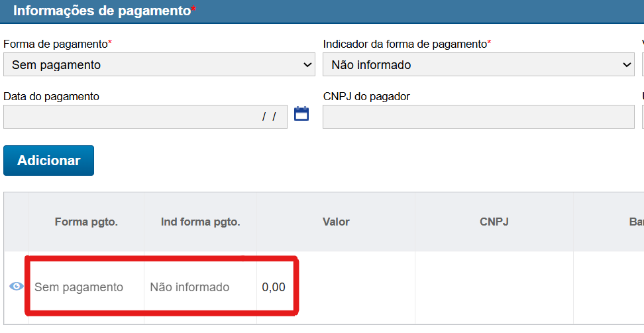This screenshot has width=644, height=333.
Task: Click the empty CNPJ cell in table row
Action: click(494, 287)
